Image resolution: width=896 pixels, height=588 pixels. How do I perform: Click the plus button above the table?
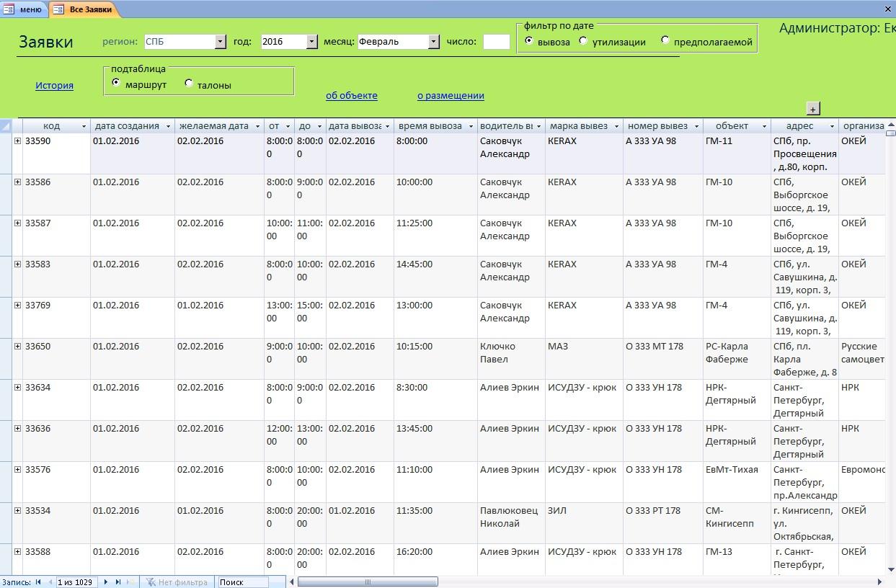point(813,109)
